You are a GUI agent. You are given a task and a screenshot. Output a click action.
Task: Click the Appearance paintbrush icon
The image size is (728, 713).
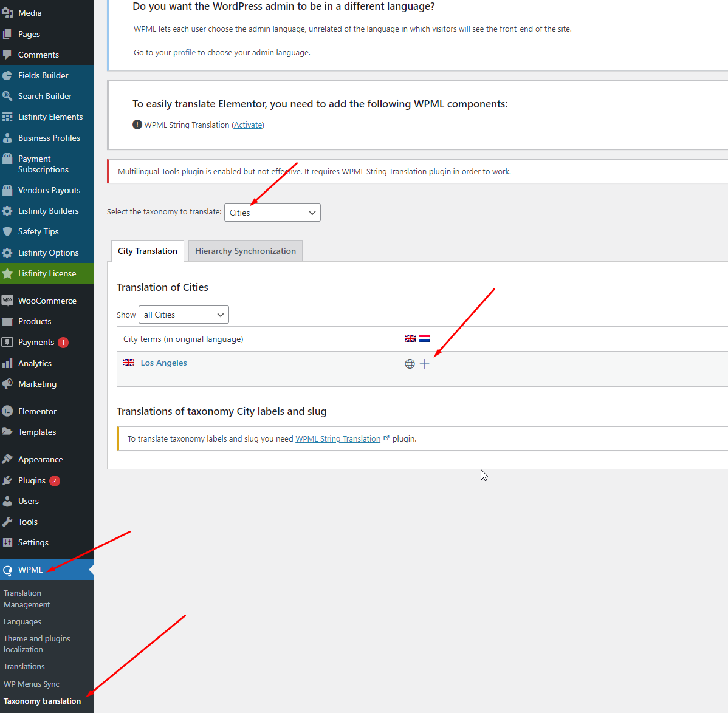point(7,459)
